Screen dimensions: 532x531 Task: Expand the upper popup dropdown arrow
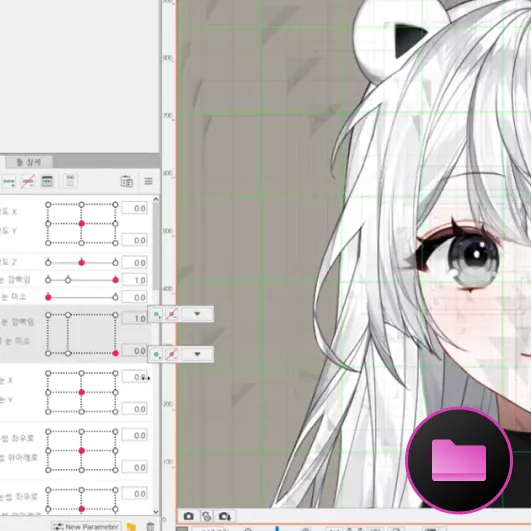click(197, 314)
